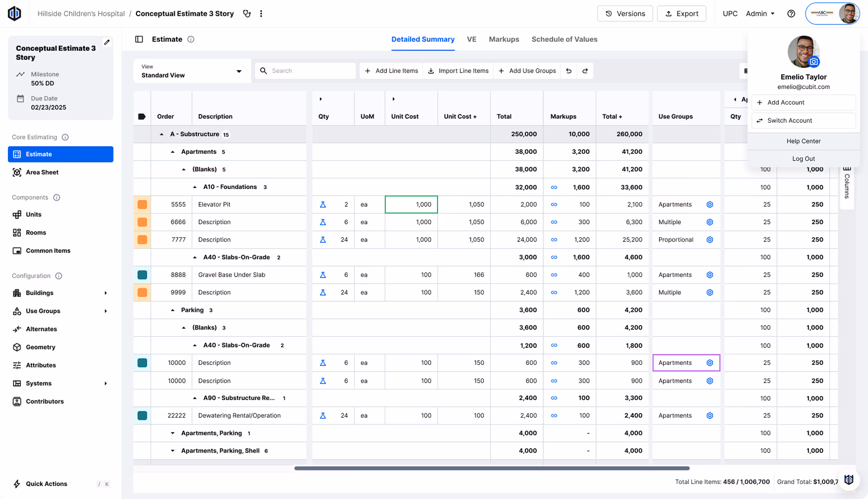This screenshot has height=499, width=868.
Task: Click orange color tag on 5555 row
Action: point(142,204)
